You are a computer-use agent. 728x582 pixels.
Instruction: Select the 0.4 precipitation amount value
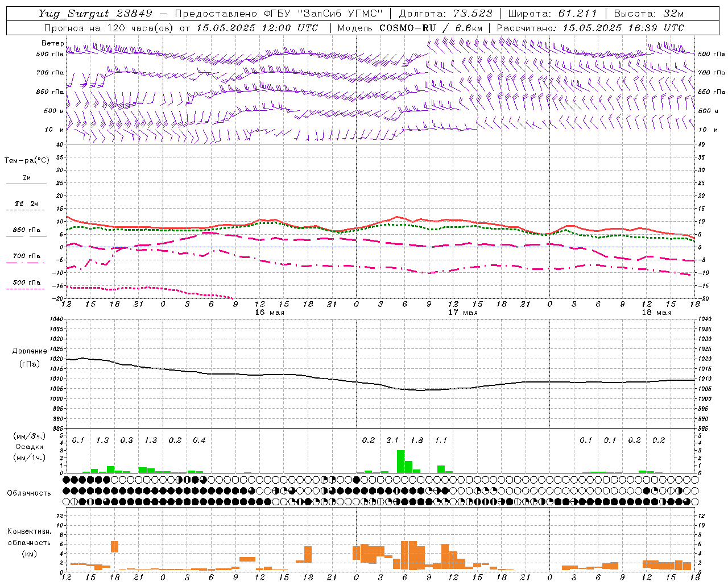(199, 440)
